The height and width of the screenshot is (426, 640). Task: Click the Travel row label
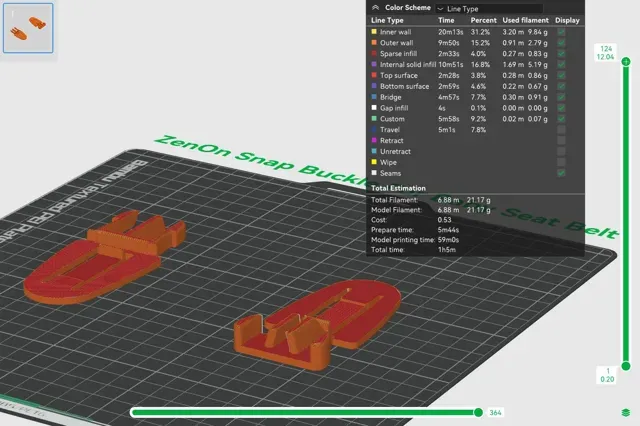pos(390,130)
